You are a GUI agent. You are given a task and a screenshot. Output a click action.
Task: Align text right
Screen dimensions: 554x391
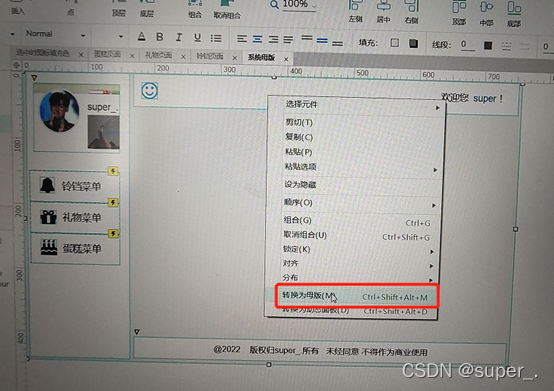(x=273, y=39)
